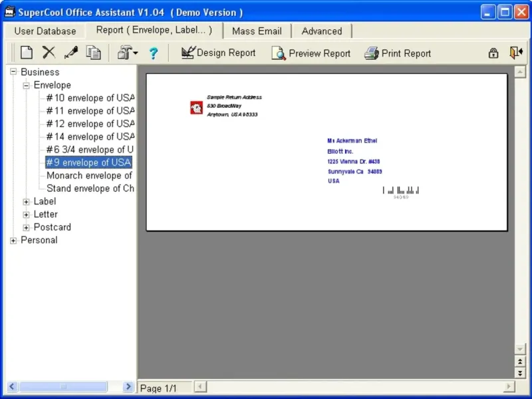Minimize the SuperCool Office Assistant window
532x399 pixels.
tap(488, 12)
